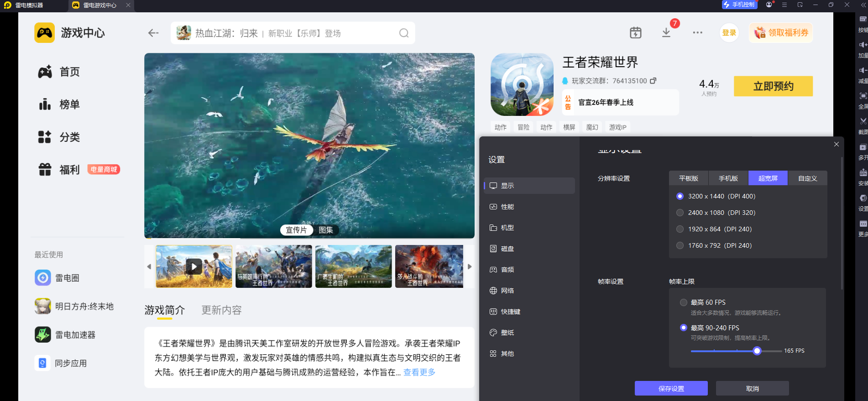
Task: Open 音频 settings section
Action: coord(529,270)
